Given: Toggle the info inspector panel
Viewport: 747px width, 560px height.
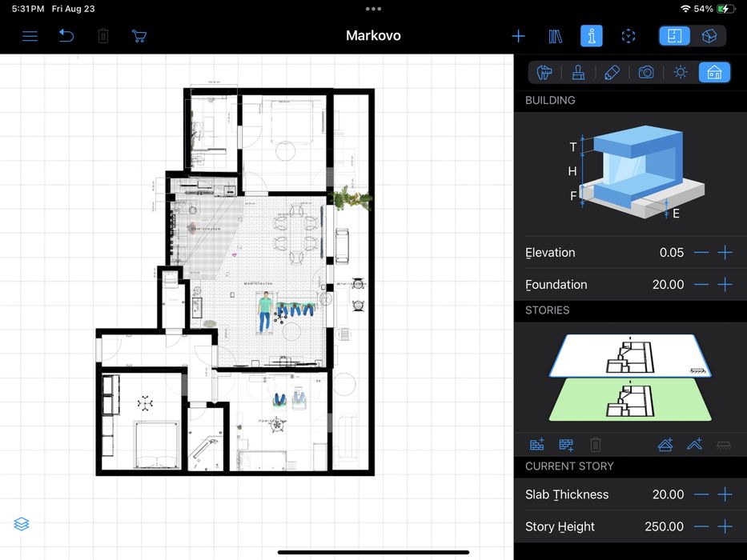Looking at the screenshot, I should (x=591, y=36).
